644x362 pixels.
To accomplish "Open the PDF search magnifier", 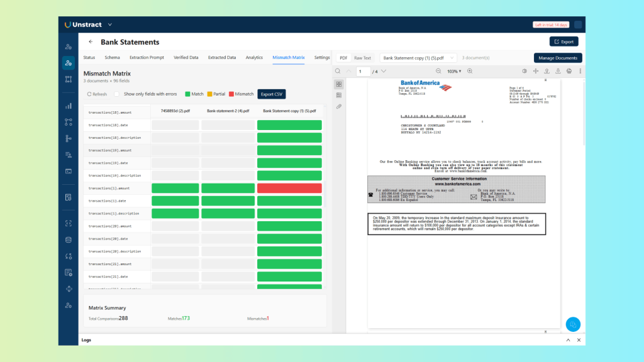I will [338, 71].
